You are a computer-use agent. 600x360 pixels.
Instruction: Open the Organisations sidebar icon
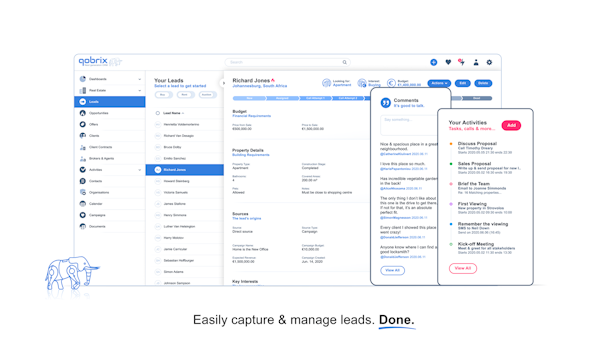[83, 192]
